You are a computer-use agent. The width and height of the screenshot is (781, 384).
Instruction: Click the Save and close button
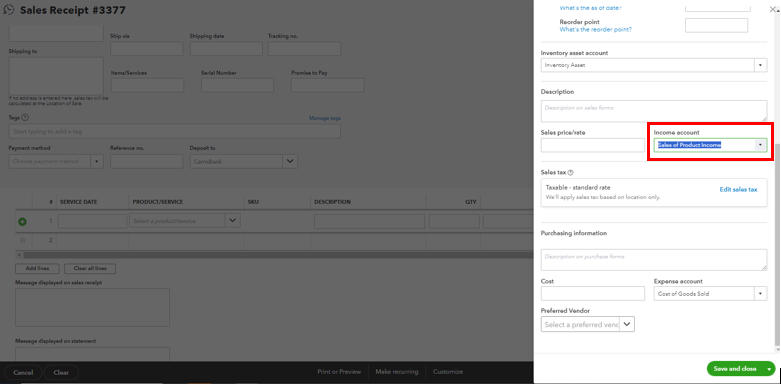coord(735,369)
